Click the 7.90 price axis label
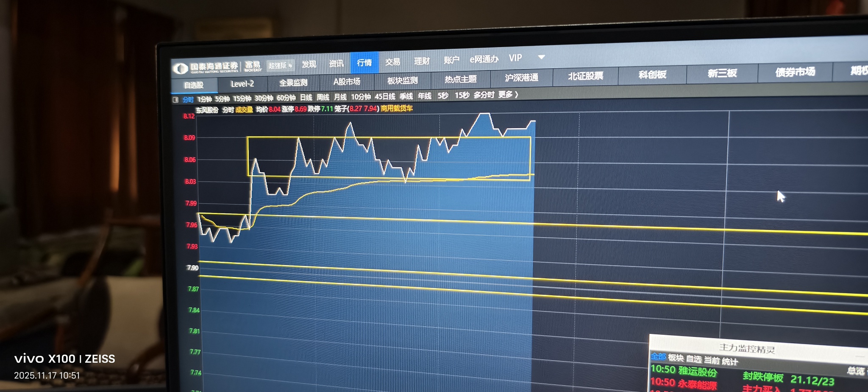This screenshot has width=868, height=392. click(192, 268)
